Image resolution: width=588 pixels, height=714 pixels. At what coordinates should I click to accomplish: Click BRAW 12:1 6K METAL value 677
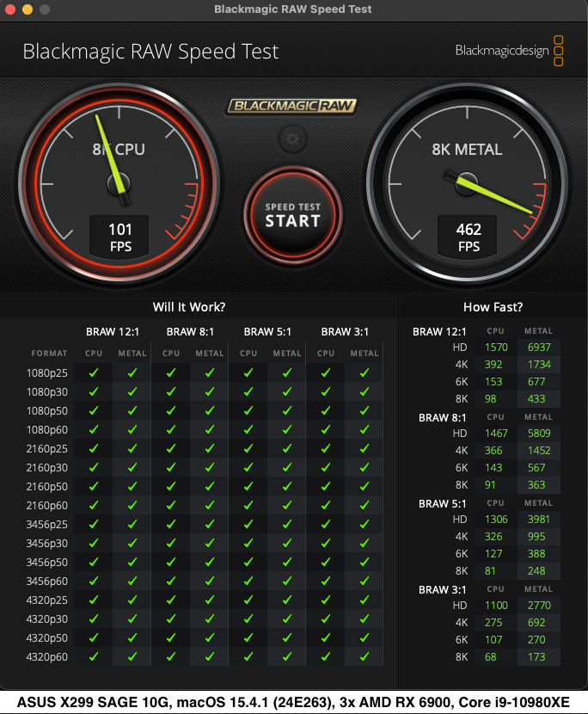pyautogui.click(x=536, y=382)
